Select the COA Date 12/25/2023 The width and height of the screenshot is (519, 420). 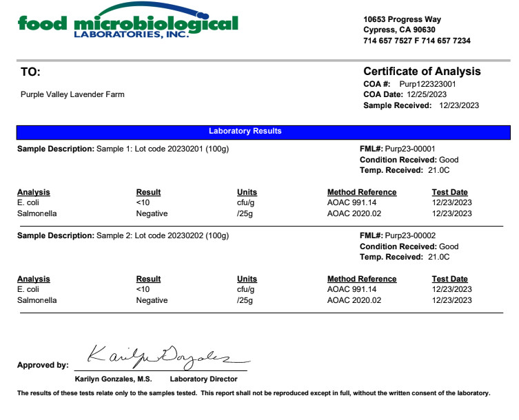[427, 94]
